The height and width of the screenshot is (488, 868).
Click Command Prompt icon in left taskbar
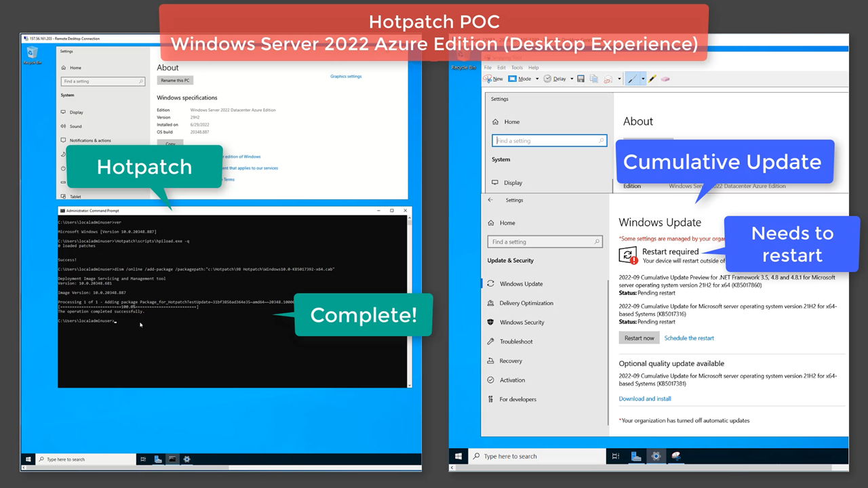172,459
